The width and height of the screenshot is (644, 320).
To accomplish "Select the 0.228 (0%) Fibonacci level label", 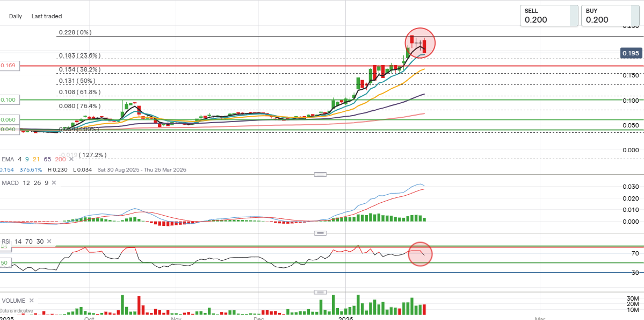I will 75,32.
